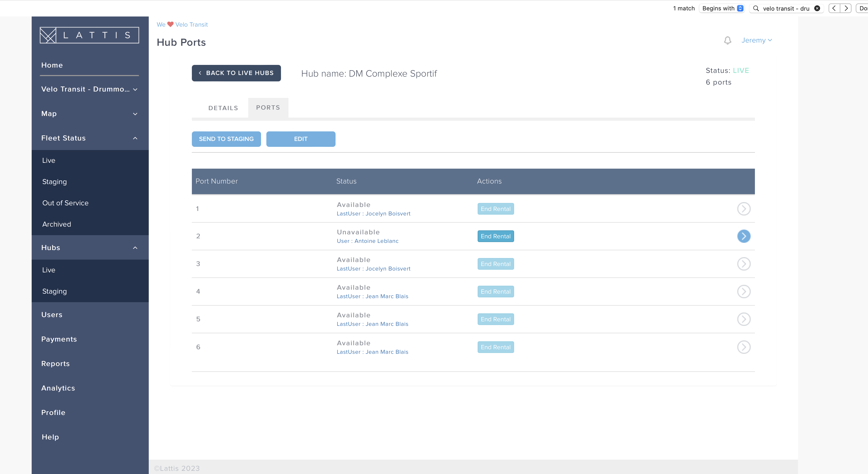Open port 1 details arrow
The height and width of the screenshot is (474, 868).
click(x=743, y=209)
